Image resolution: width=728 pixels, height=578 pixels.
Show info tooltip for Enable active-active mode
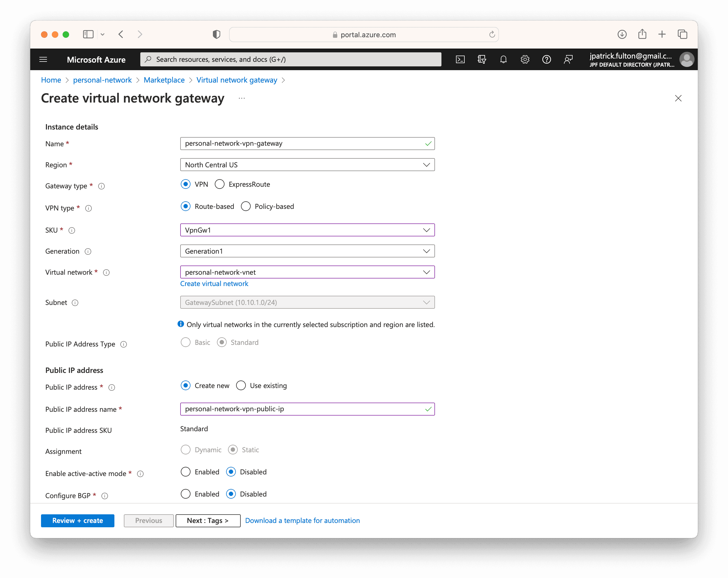(141, 474)
